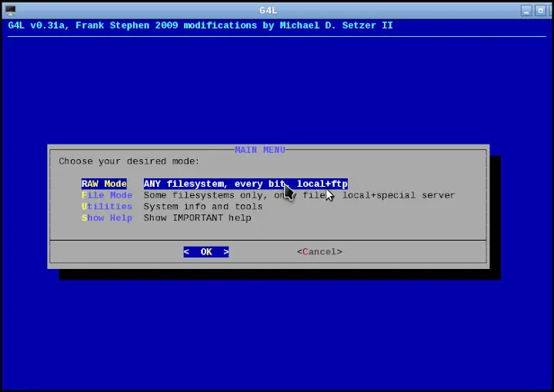Choose File Mode from the main menu

(x=107, y=195)
